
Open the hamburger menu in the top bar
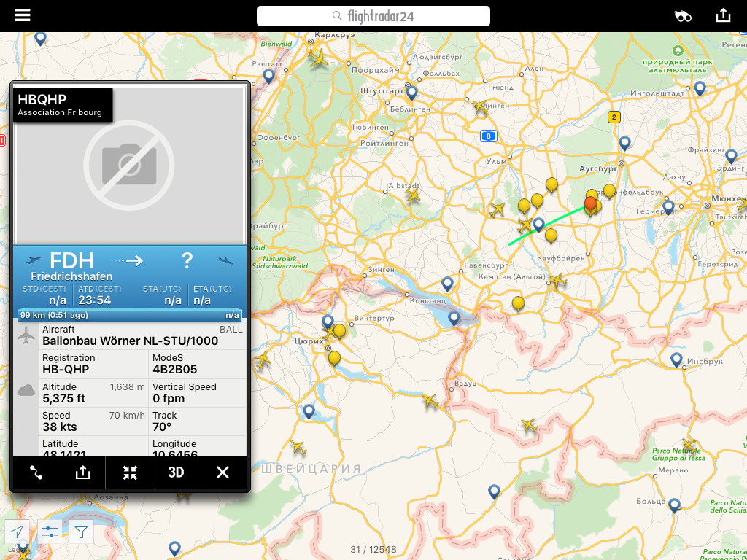point(23,16)
